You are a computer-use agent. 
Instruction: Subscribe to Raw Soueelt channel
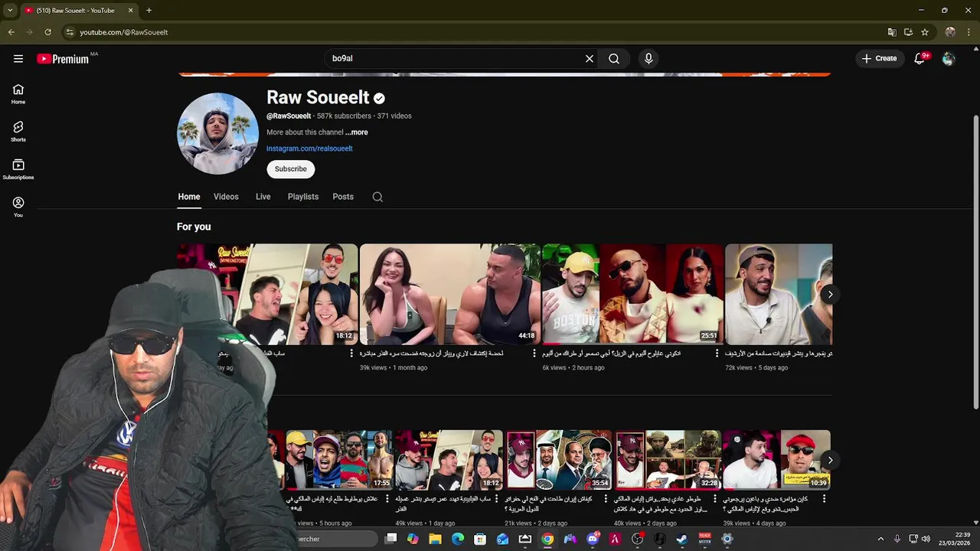tap(291, 169)
